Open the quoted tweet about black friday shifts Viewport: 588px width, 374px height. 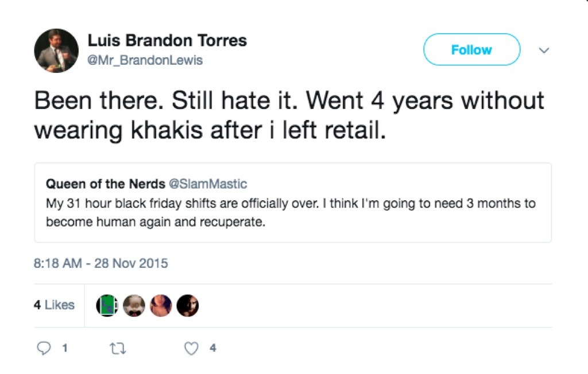[293, 212]
